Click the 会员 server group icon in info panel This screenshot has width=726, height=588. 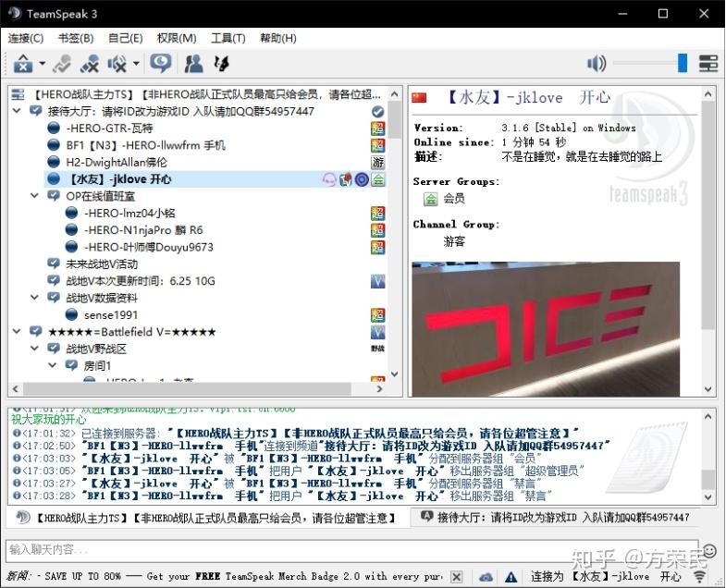point(431,199)
